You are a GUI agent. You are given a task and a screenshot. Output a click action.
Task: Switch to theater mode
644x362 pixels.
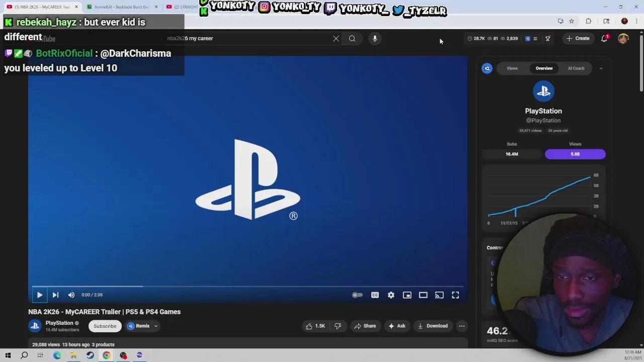[x=423, y=295]
